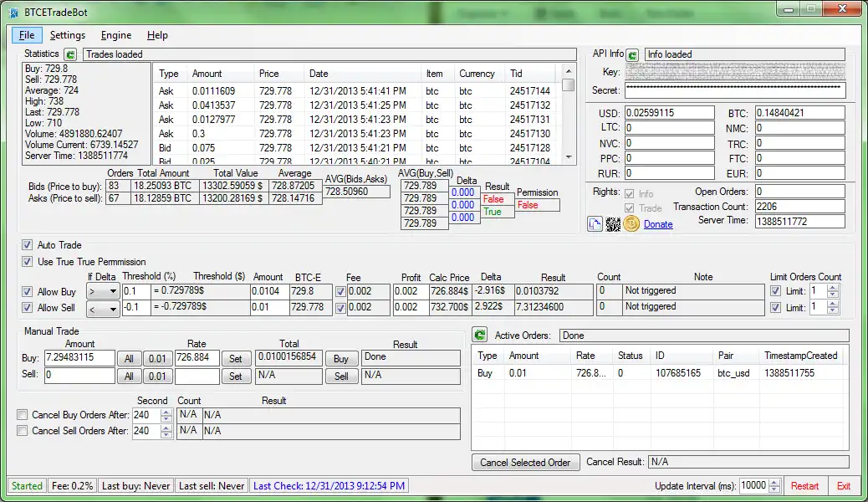This screenshot has width=868, height=502.
Task: Click the Sell Amount input field
Action: coord(79,376)
